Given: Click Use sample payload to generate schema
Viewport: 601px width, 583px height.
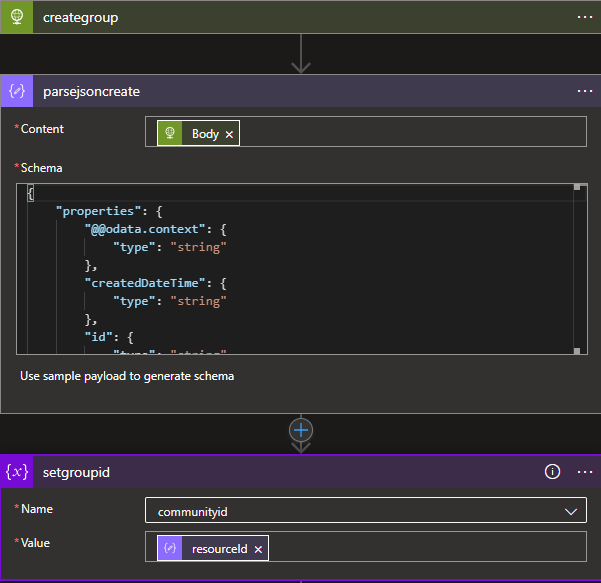Looking at the screenshot, I should click(x=127, y=377).
